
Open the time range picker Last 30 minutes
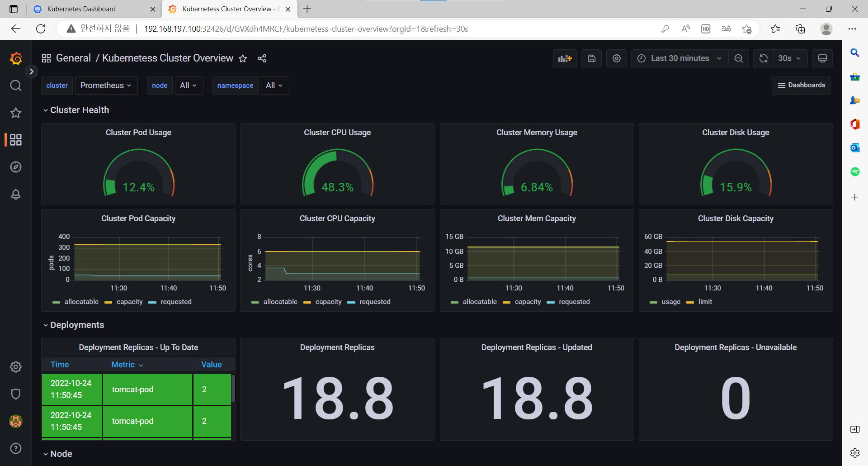680,58
